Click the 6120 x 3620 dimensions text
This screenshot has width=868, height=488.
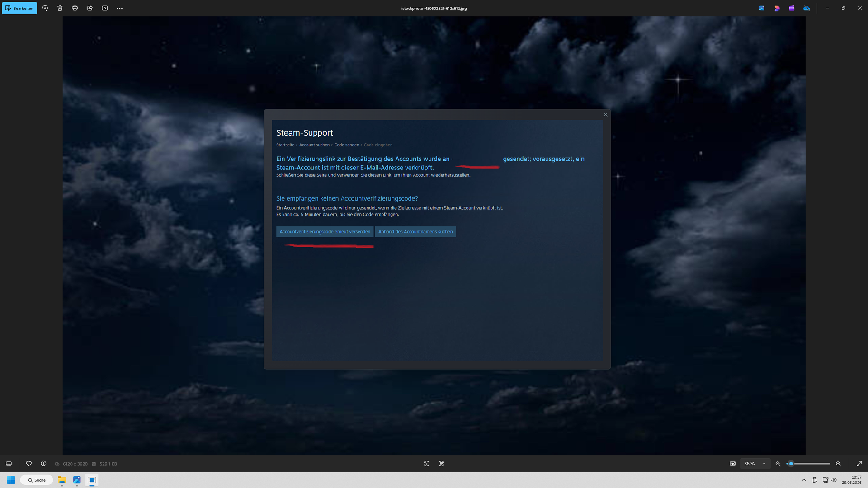75,464
